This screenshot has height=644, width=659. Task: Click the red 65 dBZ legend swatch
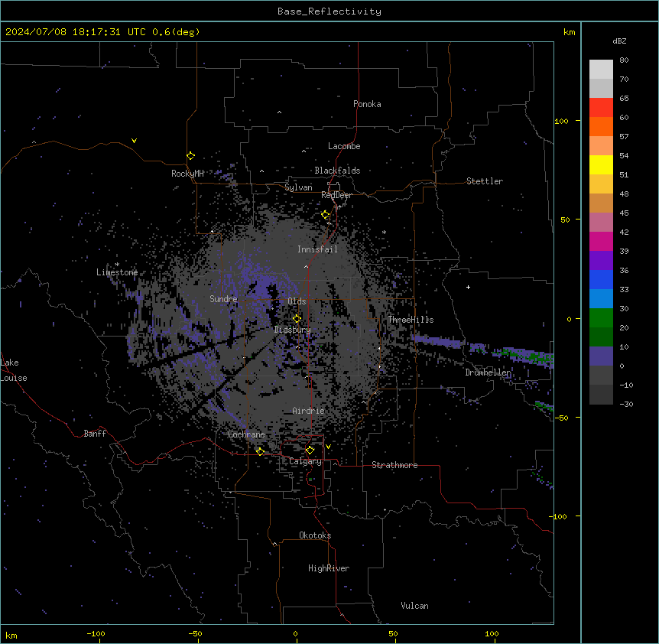[601, 107]
